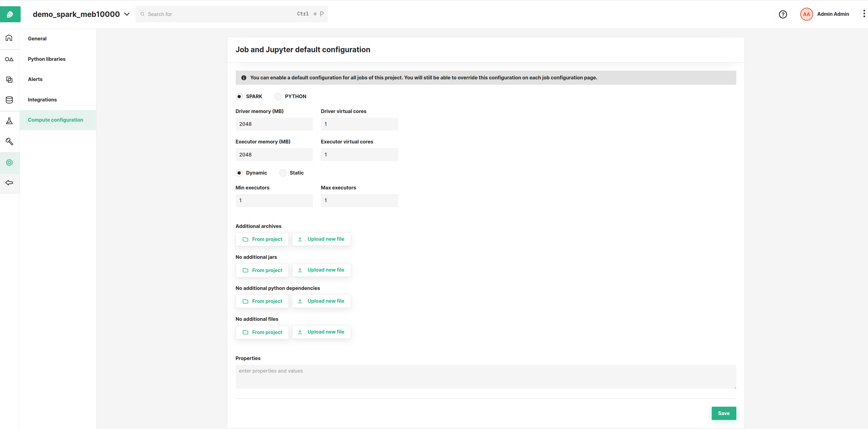Select the PYTHON radio button
The height and width of the screenshot is (429, 868).
click(x=278, y=97)
